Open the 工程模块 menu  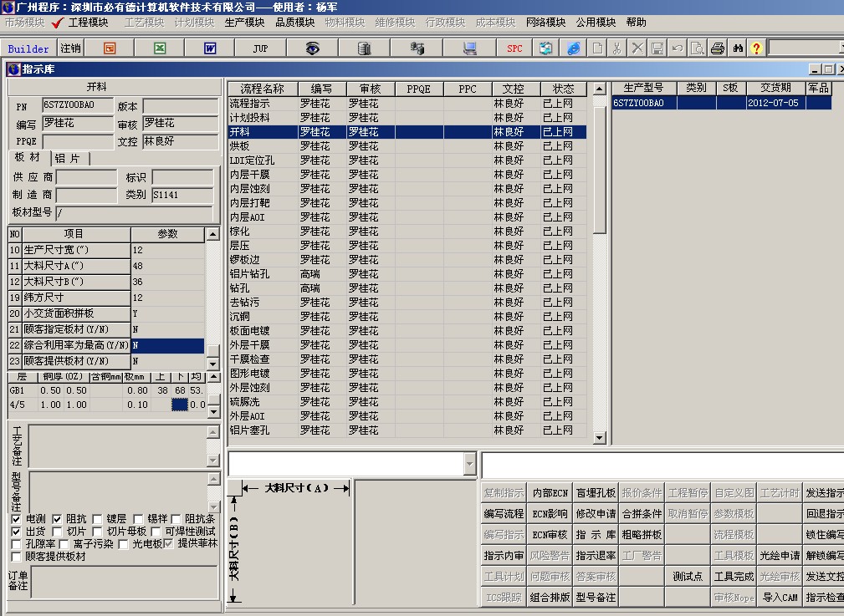coord(89,23)
